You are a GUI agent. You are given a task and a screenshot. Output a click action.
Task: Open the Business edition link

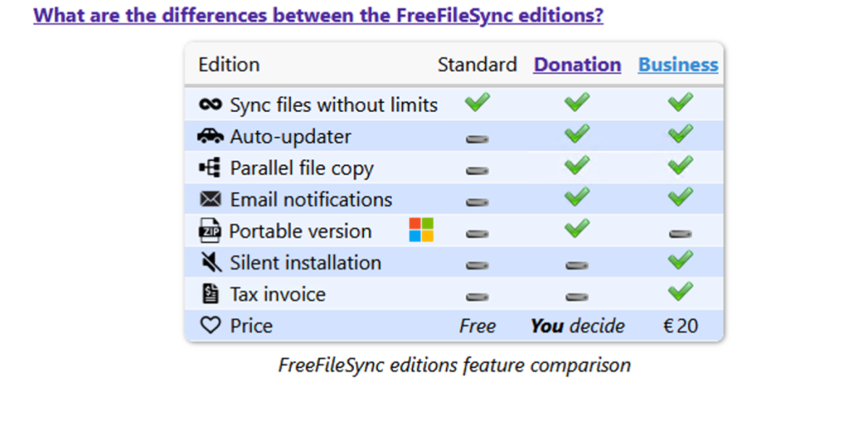678,64
